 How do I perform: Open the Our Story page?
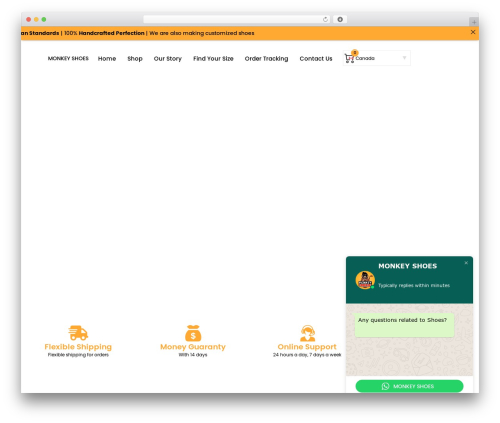tap(168, 59)
